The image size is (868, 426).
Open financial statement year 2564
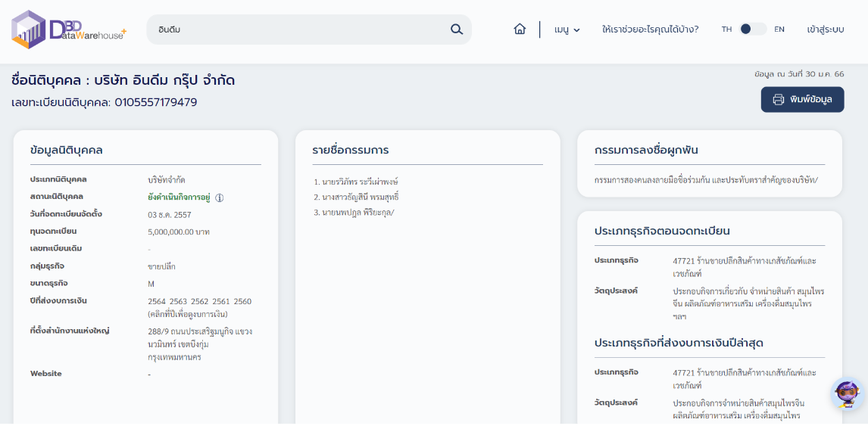pos(158,301)
